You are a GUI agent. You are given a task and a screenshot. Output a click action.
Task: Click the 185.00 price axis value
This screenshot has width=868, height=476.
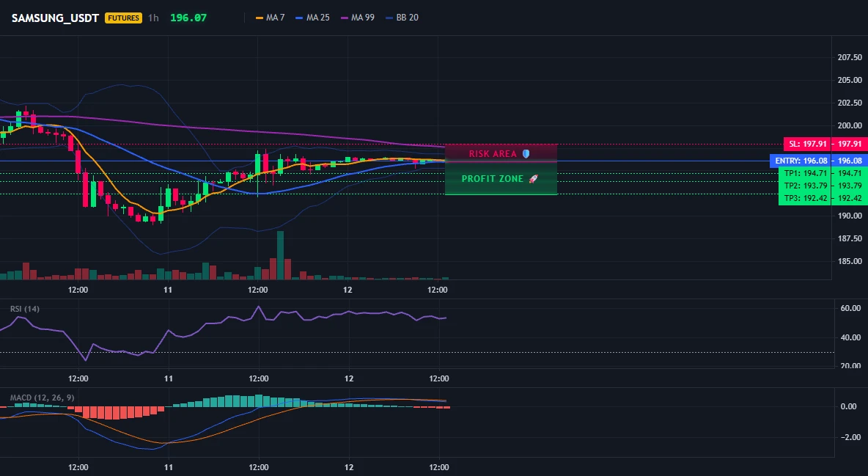click(850, 262)
